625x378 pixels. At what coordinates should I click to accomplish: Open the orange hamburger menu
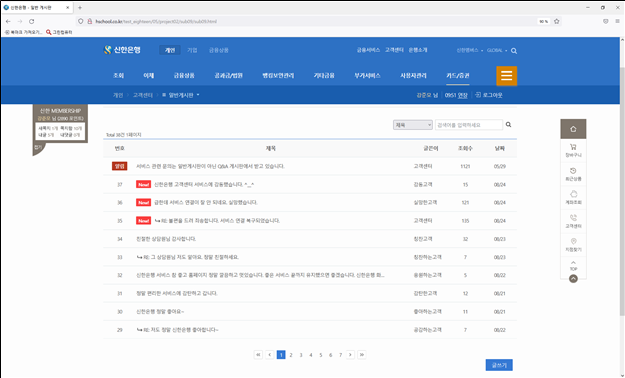tap(506, 76)
